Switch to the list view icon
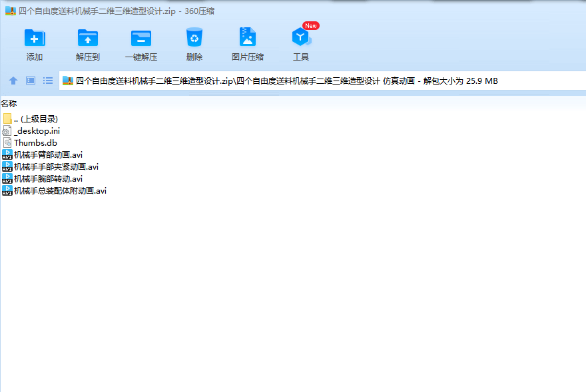Viewport: 586px width, 392px height. [x=48, y=81]
